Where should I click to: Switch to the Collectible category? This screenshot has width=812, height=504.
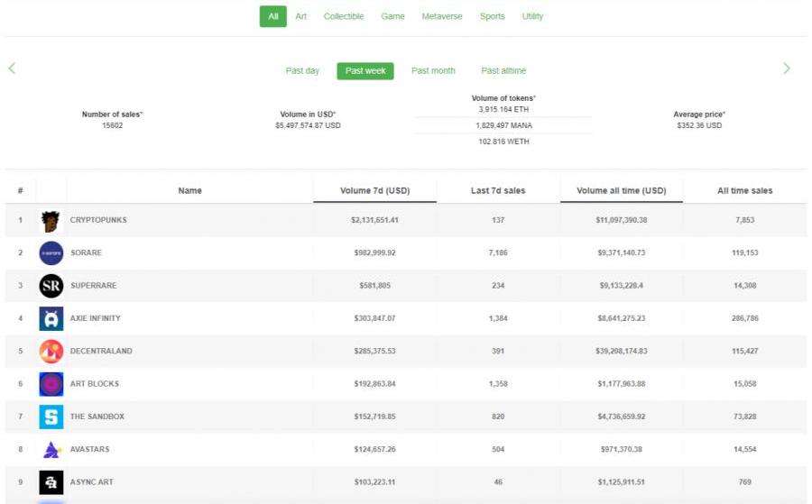[344, 16]
